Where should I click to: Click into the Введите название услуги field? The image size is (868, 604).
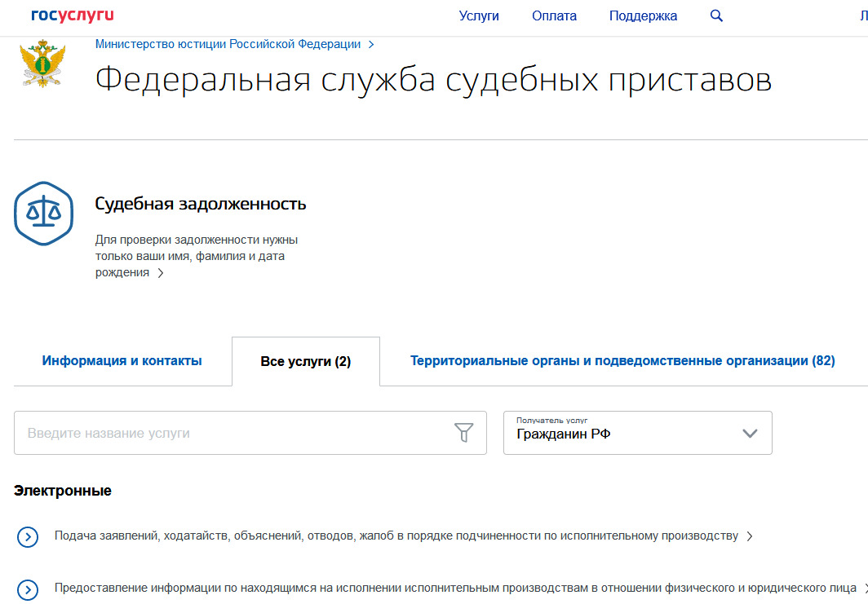click(x=250, y=433)
